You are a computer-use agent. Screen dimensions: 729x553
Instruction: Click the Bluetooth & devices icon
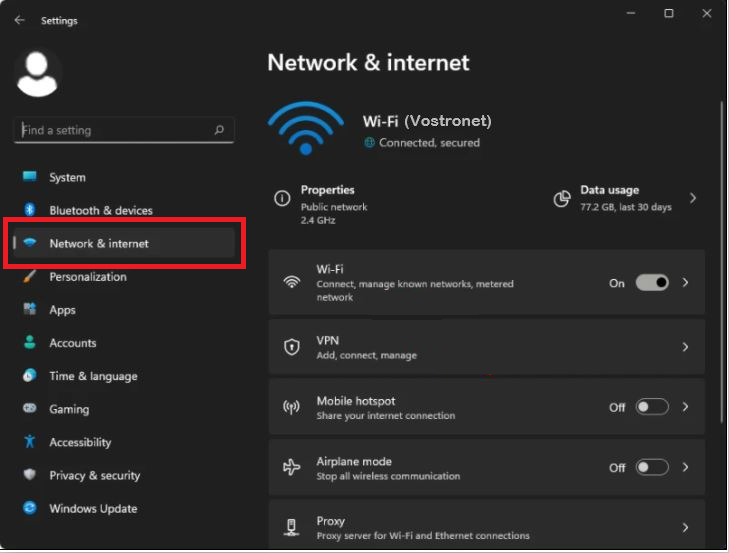(30, 210)
